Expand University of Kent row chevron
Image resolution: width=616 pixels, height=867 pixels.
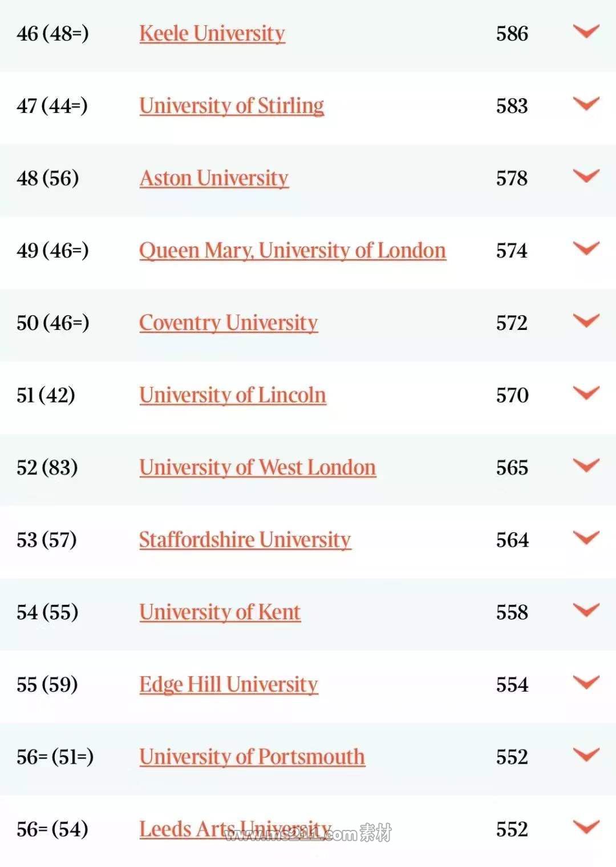coord(586,610)
